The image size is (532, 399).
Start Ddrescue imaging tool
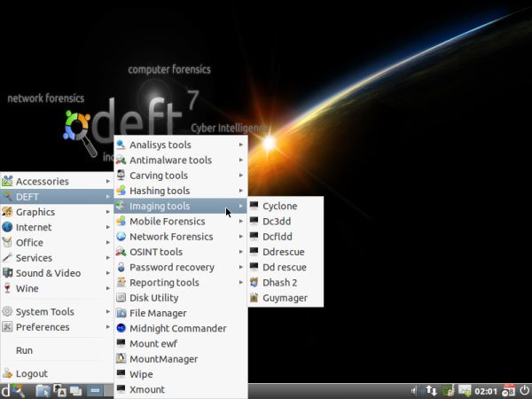286,252
